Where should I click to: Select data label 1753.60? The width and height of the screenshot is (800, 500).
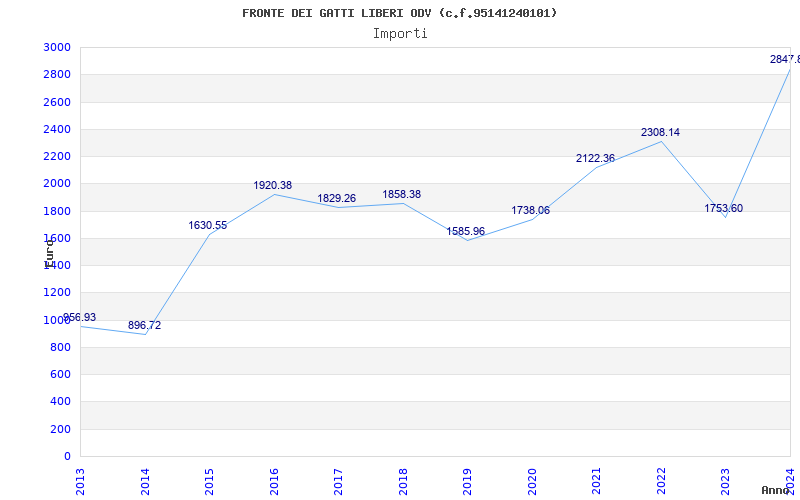click(723, 209)
